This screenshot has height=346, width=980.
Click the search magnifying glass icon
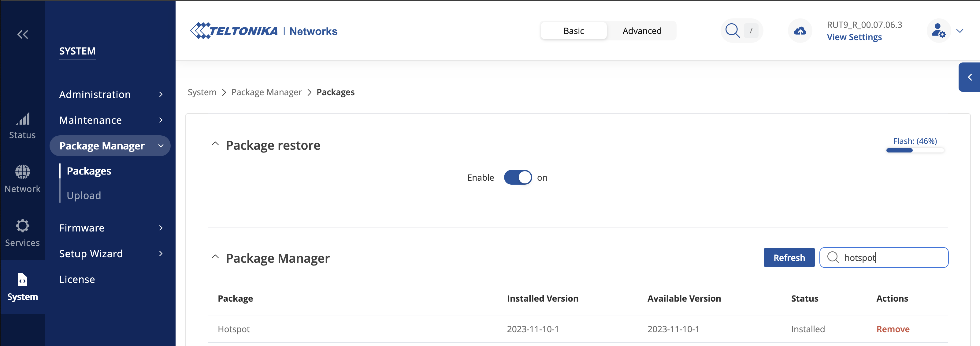pyautogui.click(x=732, y=30)
